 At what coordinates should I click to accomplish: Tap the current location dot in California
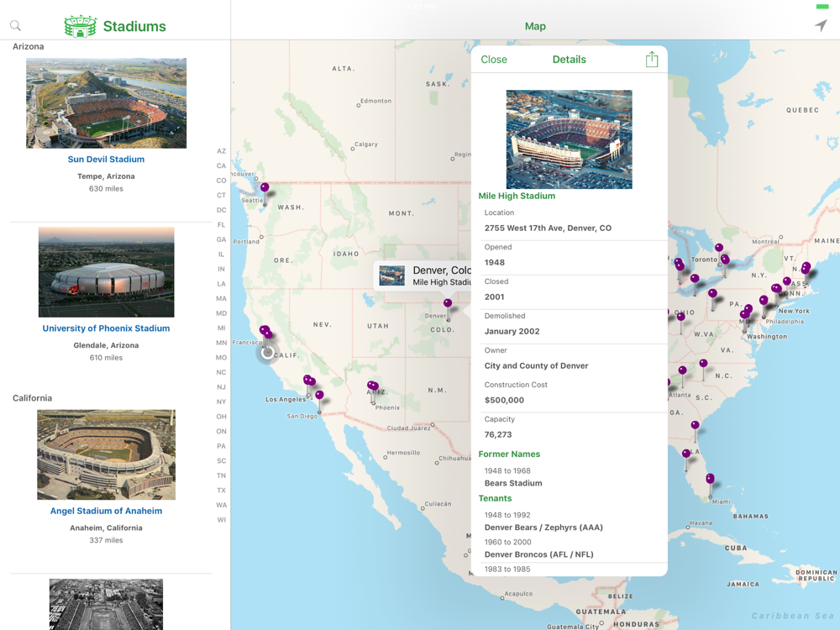[268, 353]
